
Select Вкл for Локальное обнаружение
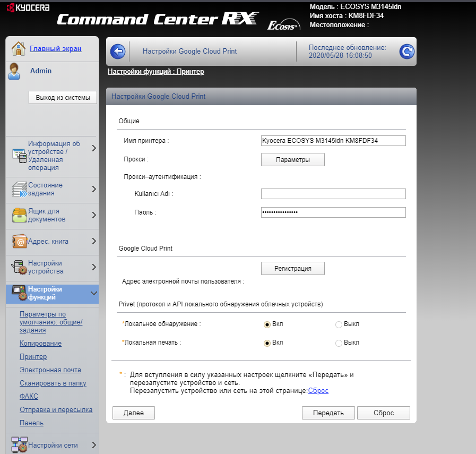point(267,324)
